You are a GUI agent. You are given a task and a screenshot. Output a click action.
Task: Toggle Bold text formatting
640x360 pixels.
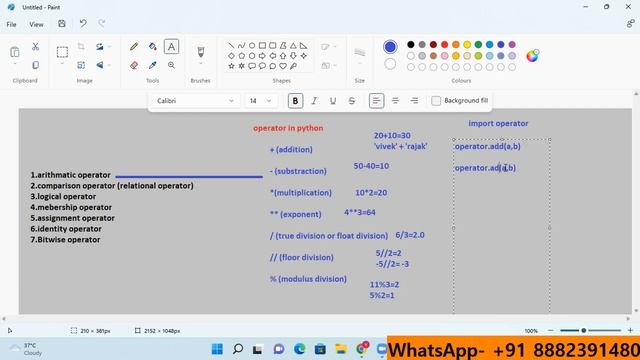tap(295, 101)
